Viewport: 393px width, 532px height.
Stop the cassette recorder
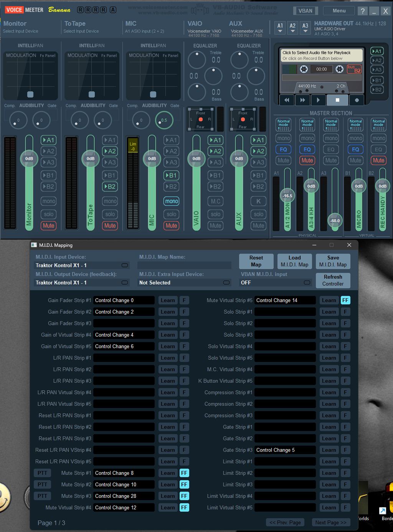pyautogui.click(x=337, y=100)
